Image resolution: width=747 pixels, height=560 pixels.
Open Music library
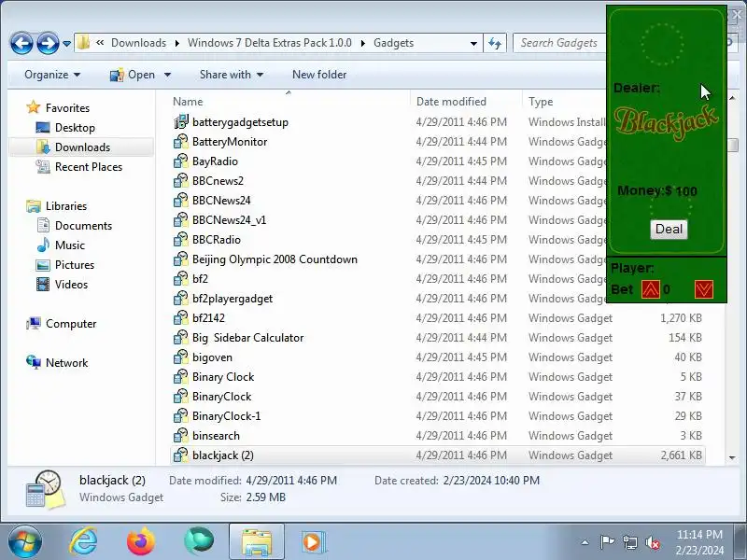[69, 245]
